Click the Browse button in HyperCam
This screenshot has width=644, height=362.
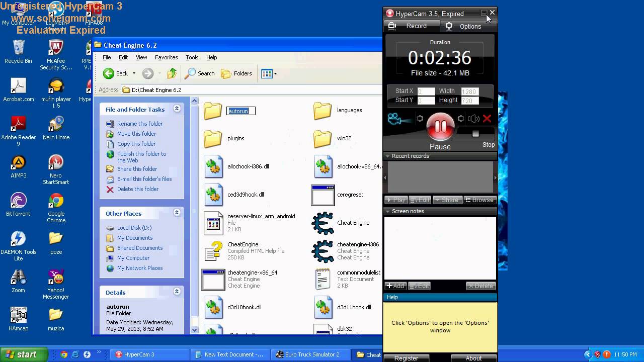(x=479, y=200)
